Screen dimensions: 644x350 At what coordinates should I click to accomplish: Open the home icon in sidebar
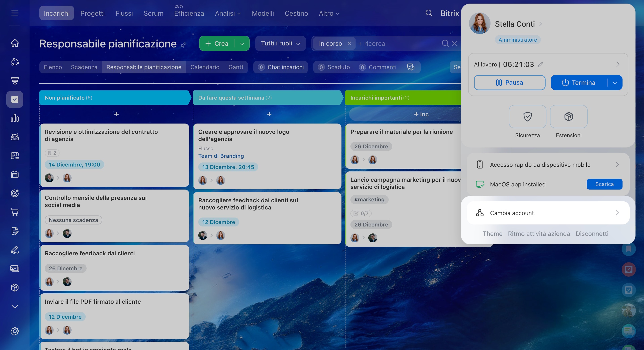click(x=15, y=43)
